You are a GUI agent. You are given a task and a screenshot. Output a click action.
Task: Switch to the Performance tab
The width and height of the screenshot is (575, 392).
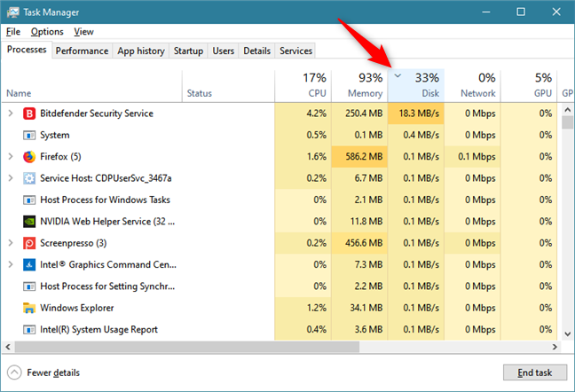82,51
